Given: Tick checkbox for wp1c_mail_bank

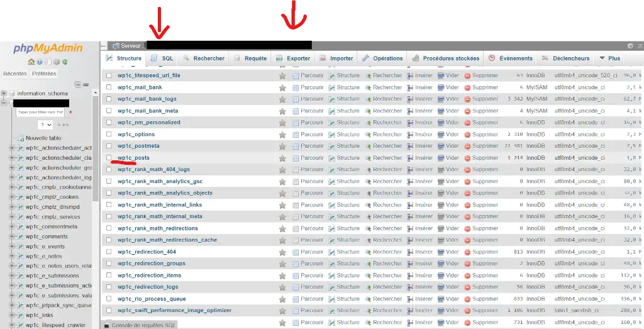Looking at the screenshot, I should pyautogui.click(x=109, y=87).
